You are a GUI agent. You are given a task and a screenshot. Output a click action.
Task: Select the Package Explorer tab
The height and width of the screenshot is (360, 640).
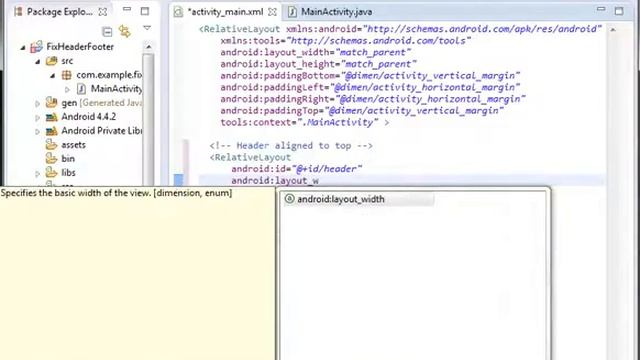[x=60, y=12]
